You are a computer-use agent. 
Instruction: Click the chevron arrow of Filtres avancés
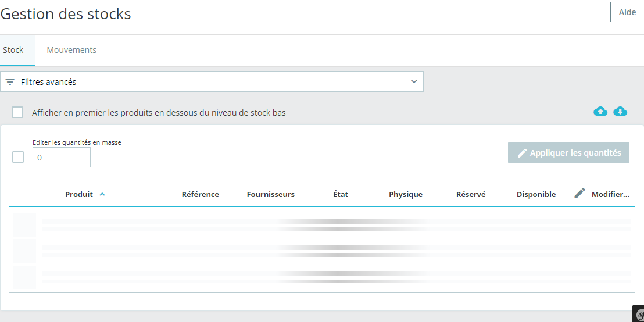pyautogui.click(x=414, y=81)
